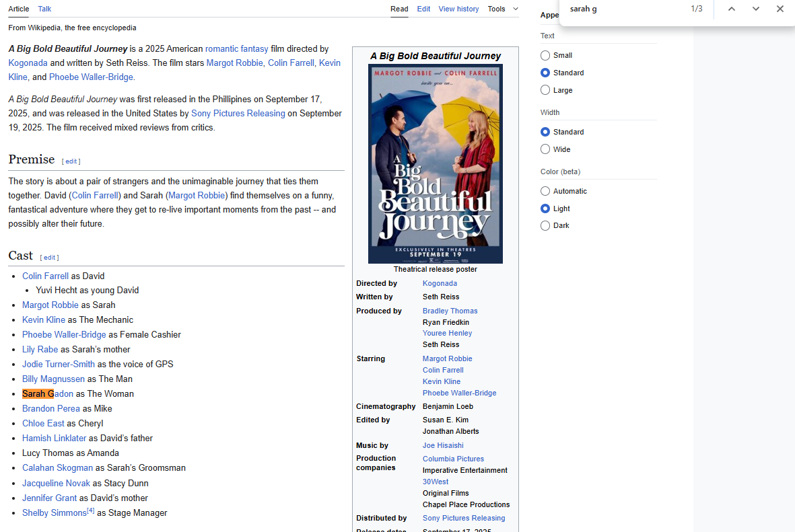The image size is (795, 532).
Task: Switch to the Talk tab
Action: pyautogui.click(x=44, y=9)
